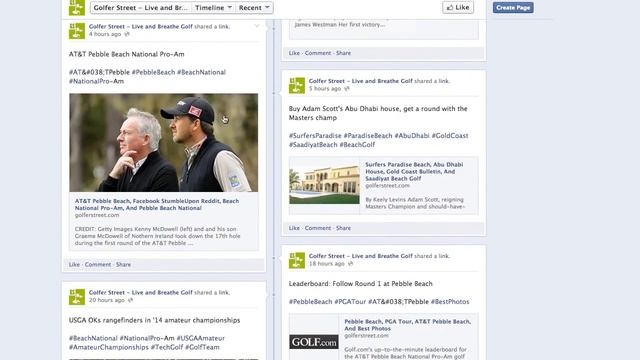Open the #PebbleBeach hashtag in Leaderboard post
The width and height of the screenshot is (640, 360).
click(311, 302)
